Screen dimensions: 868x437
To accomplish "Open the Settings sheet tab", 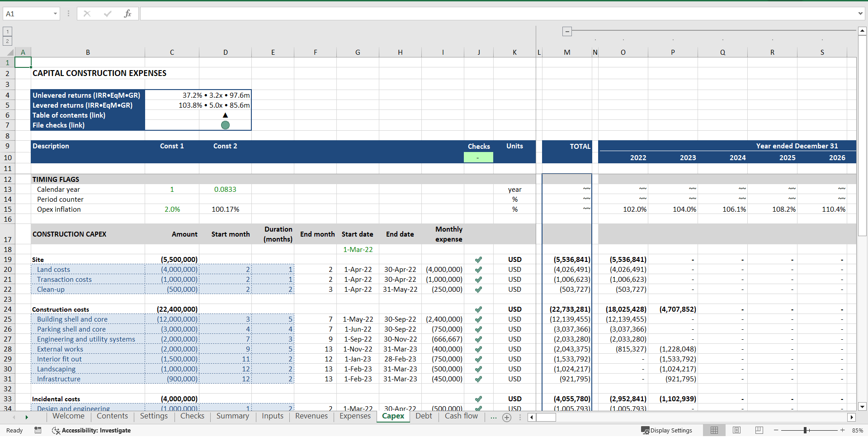I will point(154,416).
